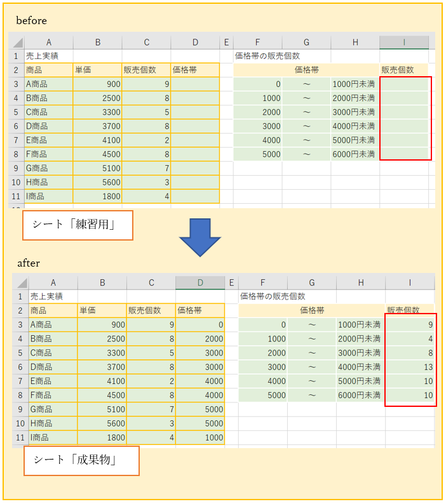
Task: Click the "before" heading text
Action: pos(32,20)
